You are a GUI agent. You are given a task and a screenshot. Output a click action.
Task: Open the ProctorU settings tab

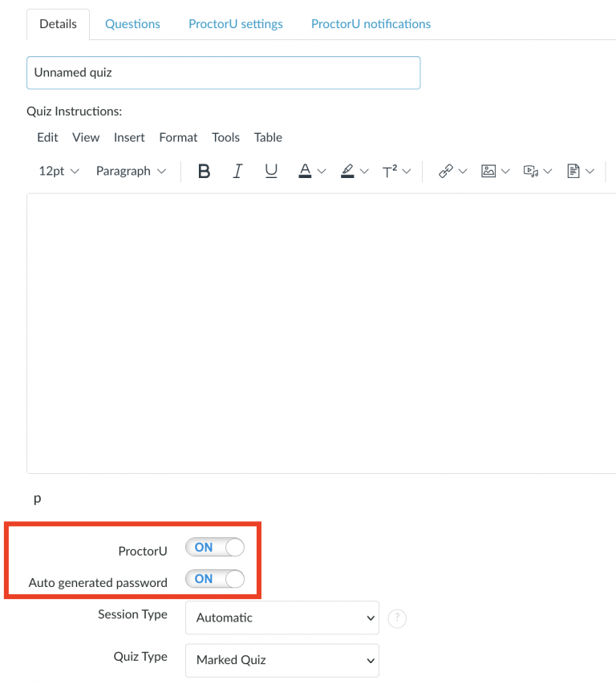236,24
